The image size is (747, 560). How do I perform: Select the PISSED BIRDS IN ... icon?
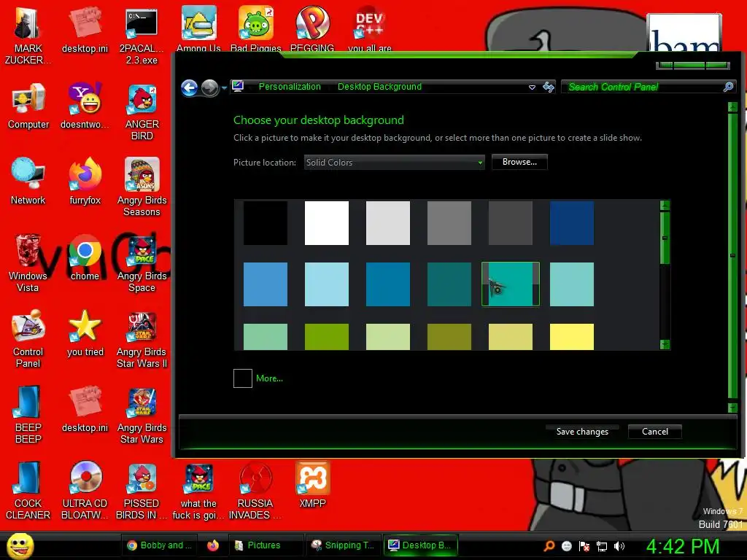tap(142, 491)
